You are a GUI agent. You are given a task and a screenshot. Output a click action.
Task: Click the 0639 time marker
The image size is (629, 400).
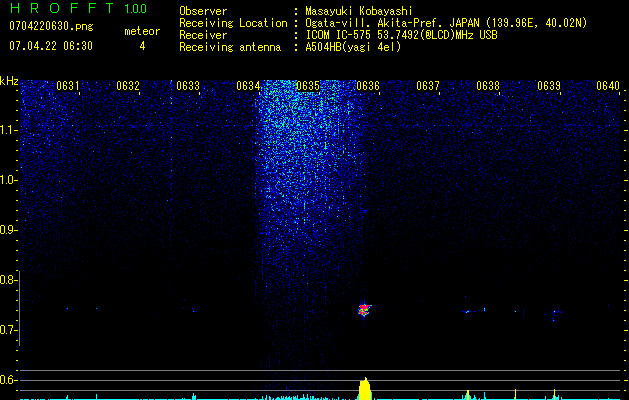[549, 86]
